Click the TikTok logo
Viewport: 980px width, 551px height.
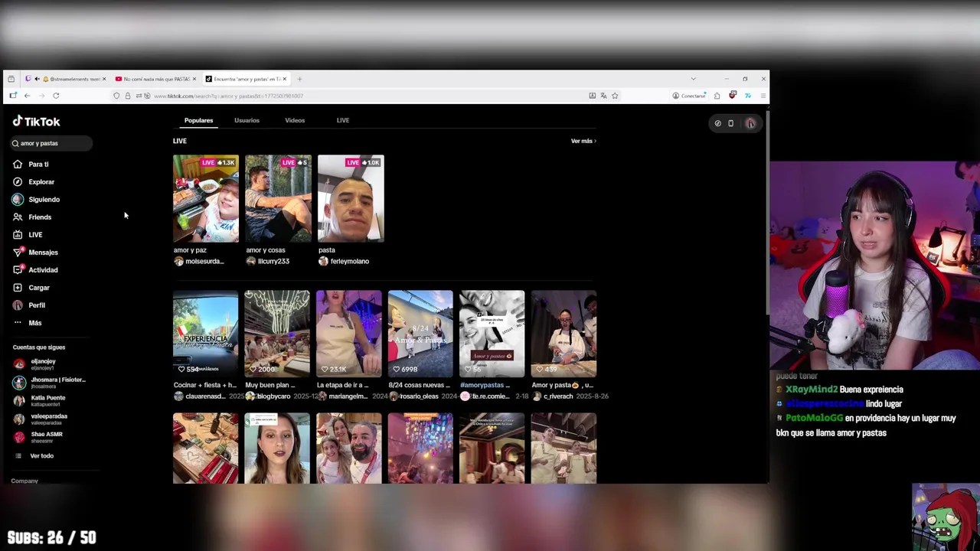pyautogui.click(x=36, y=121)
